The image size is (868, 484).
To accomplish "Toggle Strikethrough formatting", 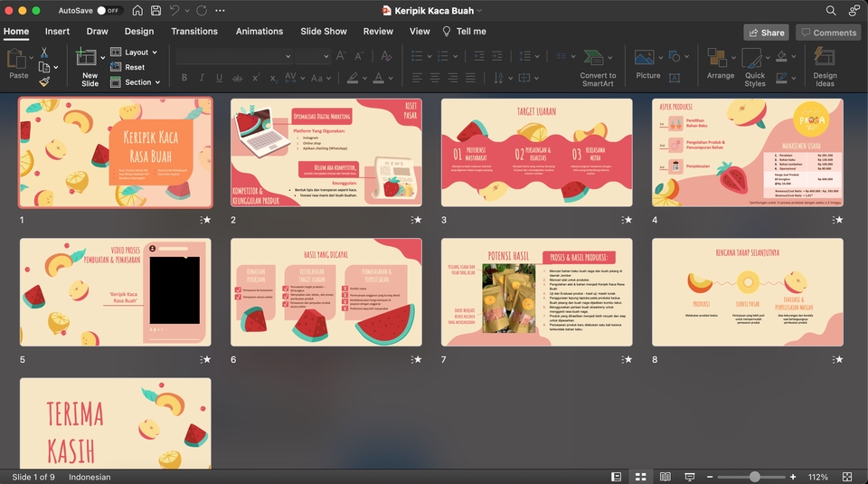I will pos(237,78).
